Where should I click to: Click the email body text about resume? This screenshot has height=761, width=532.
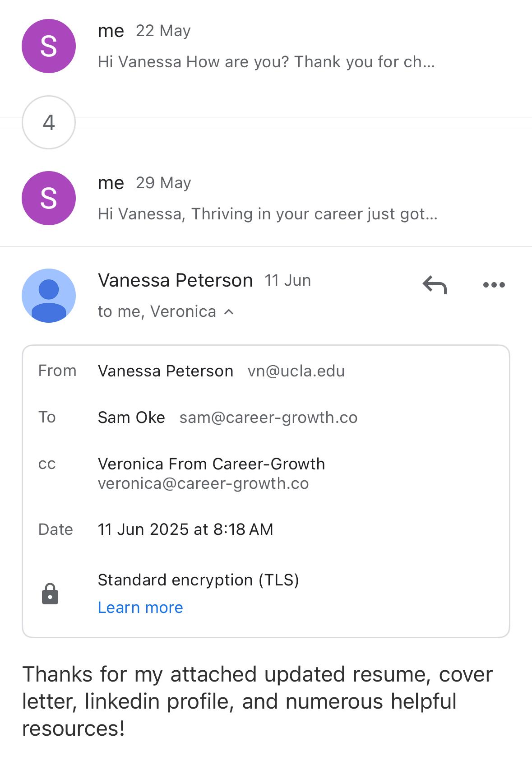coord(257,701)
